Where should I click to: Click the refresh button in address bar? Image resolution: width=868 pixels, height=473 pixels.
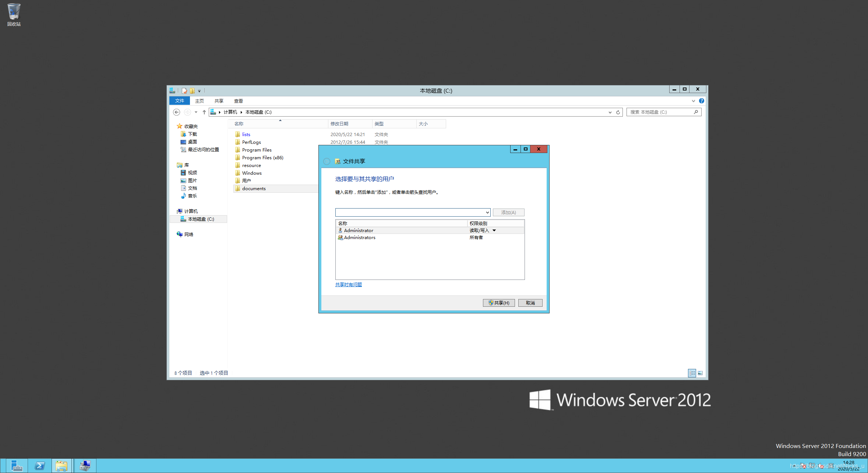[x=618, y=112]
